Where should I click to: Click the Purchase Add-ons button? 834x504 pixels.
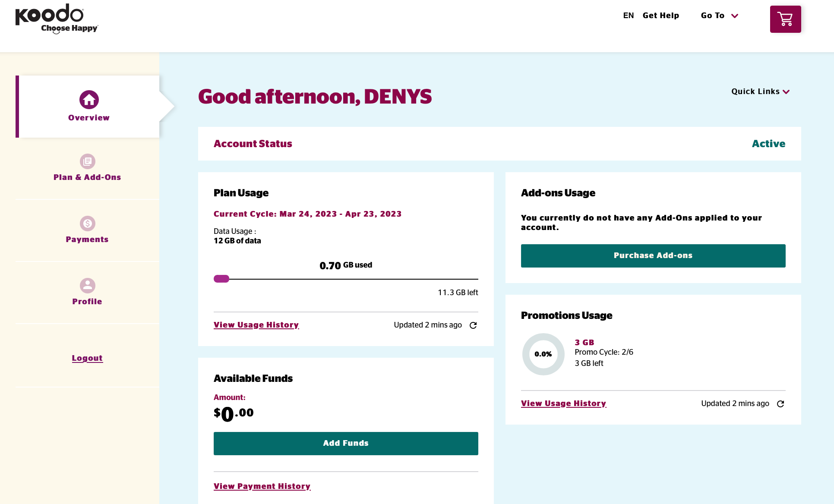[x=653, y=255]
